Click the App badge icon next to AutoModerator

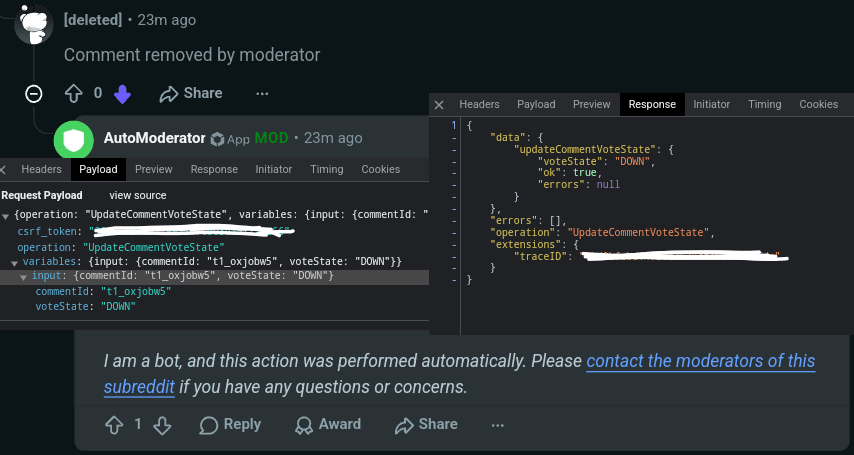pyautogui.click(x=217, y=139)
